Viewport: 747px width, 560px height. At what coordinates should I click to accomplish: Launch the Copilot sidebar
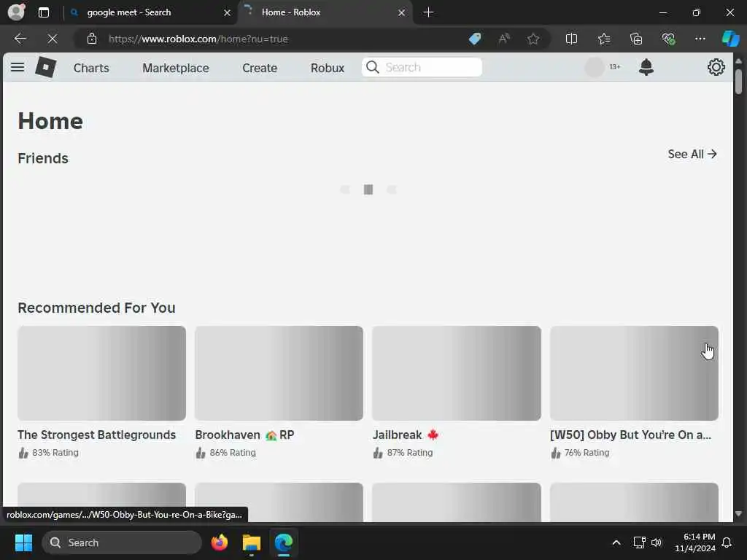point(730,39)
